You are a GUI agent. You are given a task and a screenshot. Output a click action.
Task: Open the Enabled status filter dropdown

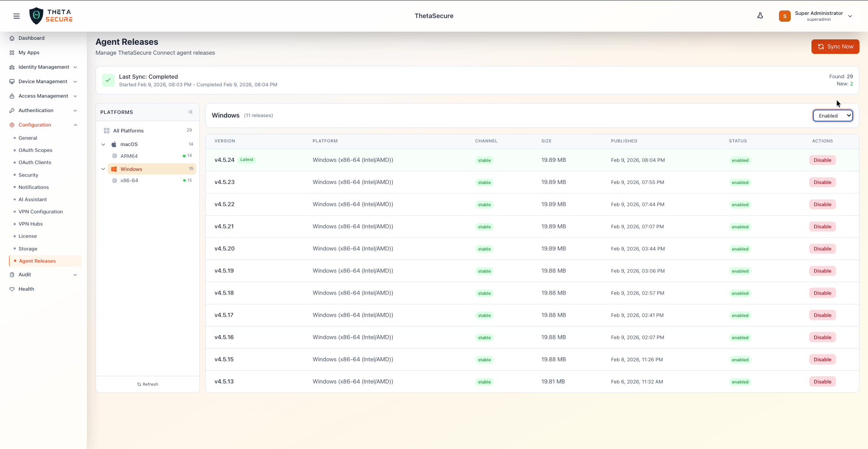(x=832, y=115)
